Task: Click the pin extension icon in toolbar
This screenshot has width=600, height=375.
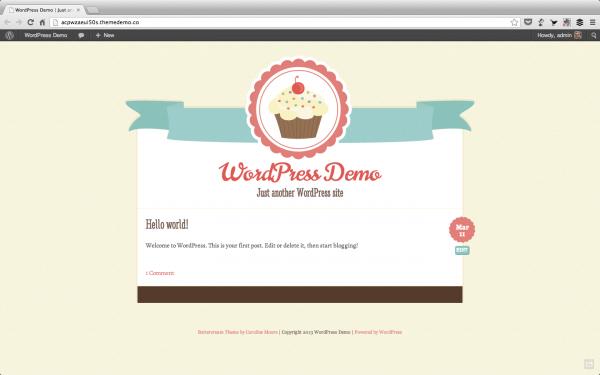Action: [x=541, y=22]
